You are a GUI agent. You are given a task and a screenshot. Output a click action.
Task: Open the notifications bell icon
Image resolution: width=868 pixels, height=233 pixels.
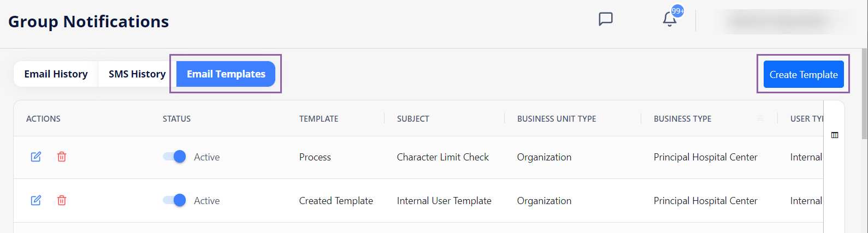pyautogui.click(x=670, y=20)
